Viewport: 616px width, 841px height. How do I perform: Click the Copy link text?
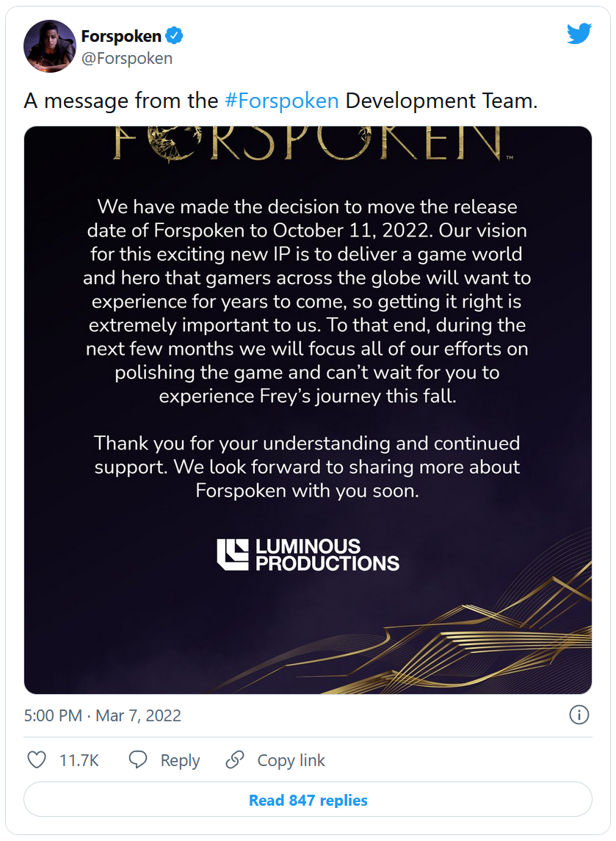coord(291,761)
